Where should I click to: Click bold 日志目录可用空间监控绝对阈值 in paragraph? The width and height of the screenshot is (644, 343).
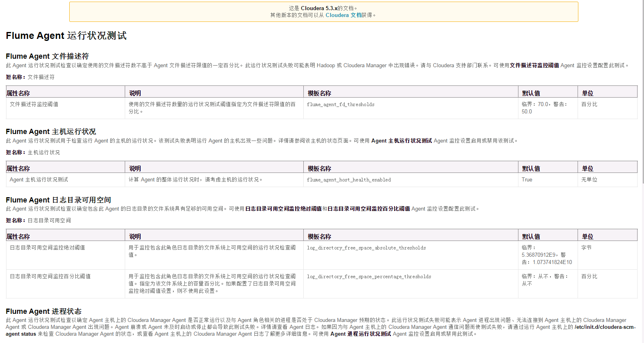tap(284, 209)
